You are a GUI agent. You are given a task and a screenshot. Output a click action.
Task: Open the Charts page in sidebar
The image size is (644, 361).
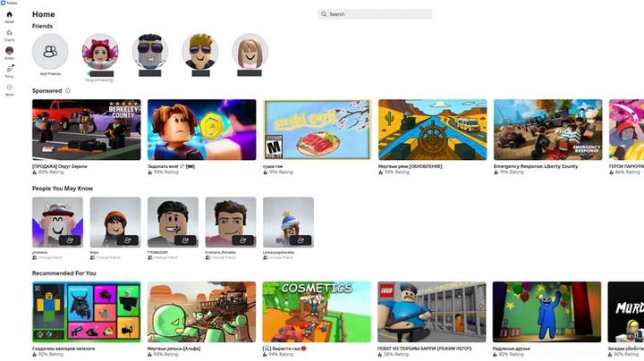point(9,35)
